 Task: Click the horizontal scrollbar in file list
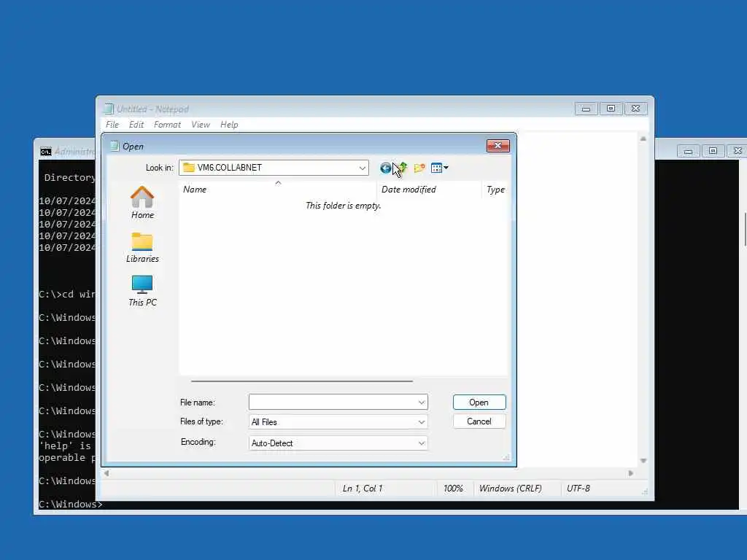tap(302, 381)
